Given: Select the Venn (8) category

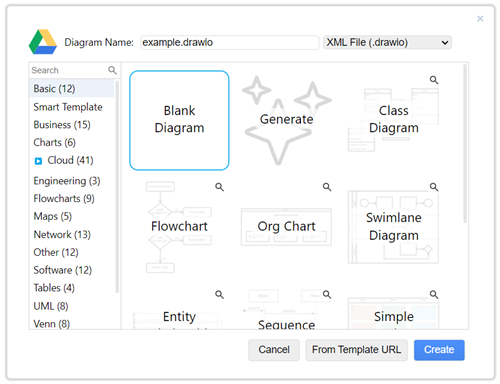Looking at the screenshot, I should [51, 324].
